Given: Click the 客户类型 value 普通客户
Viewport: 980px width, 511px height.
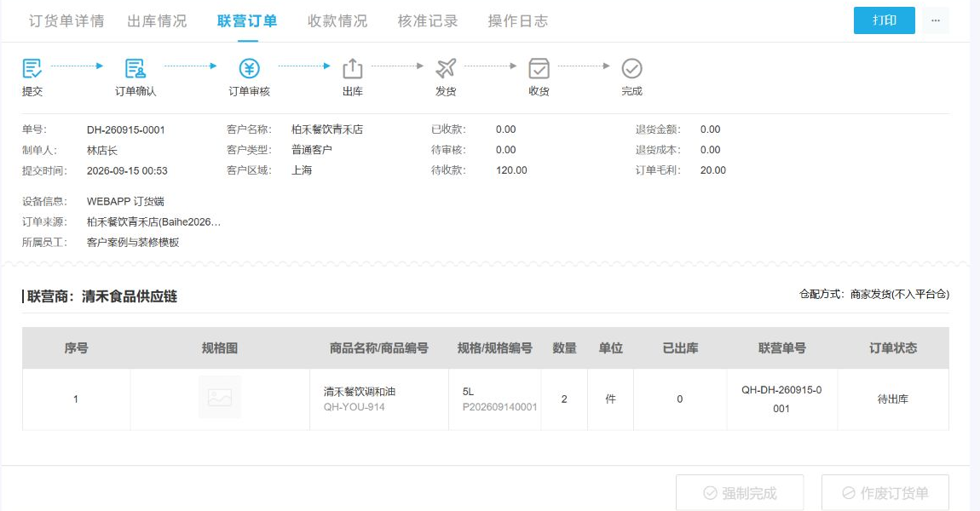Looking at the screenshot, I should click(x=312, y=150).
